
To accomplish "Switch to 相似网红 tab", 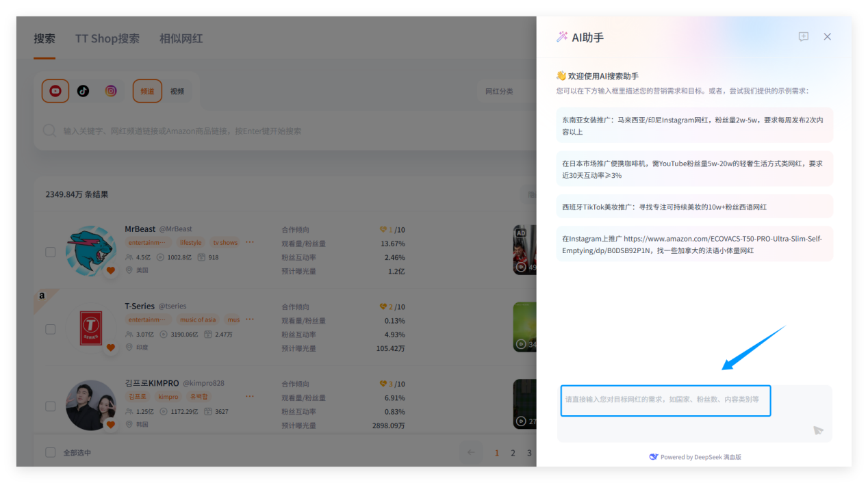I will click(181, 39).
